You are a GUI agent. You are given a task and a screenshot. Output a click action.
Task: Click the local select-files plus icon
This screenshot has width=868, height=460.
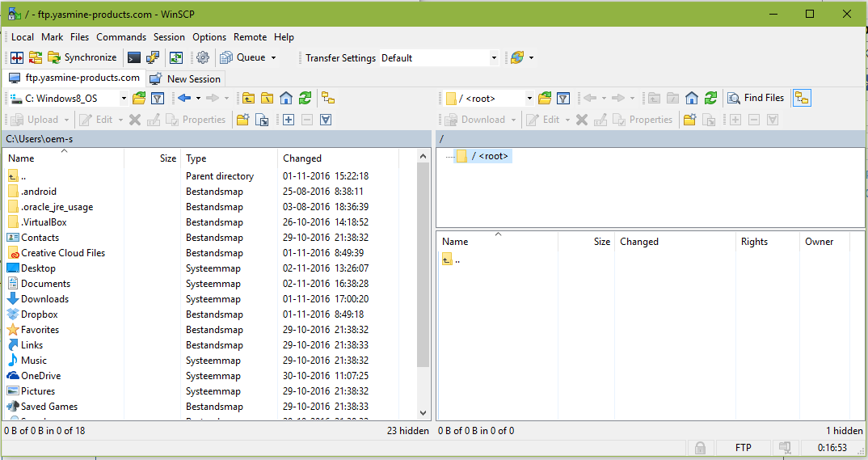pyautogui.click(x=289, y=120)
